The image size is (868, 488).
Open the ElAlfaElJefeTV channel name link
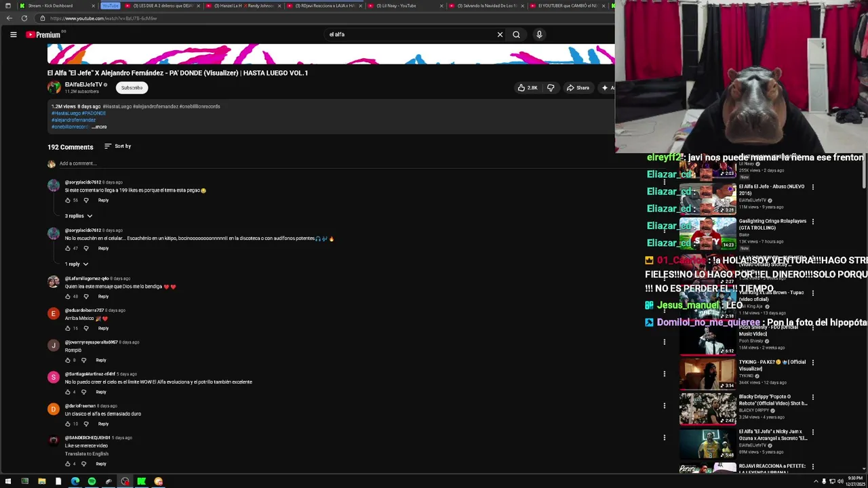[83, 85]
